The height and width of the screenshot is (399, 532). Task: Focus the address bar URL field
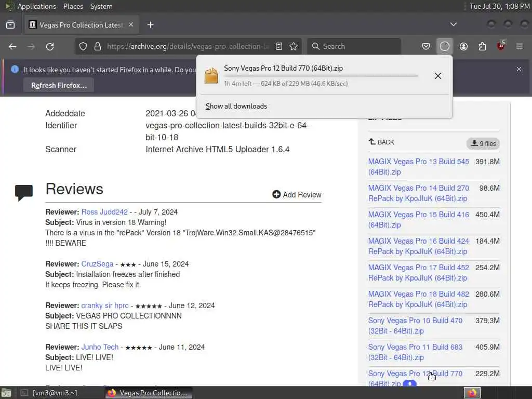(x=188, y=46)
